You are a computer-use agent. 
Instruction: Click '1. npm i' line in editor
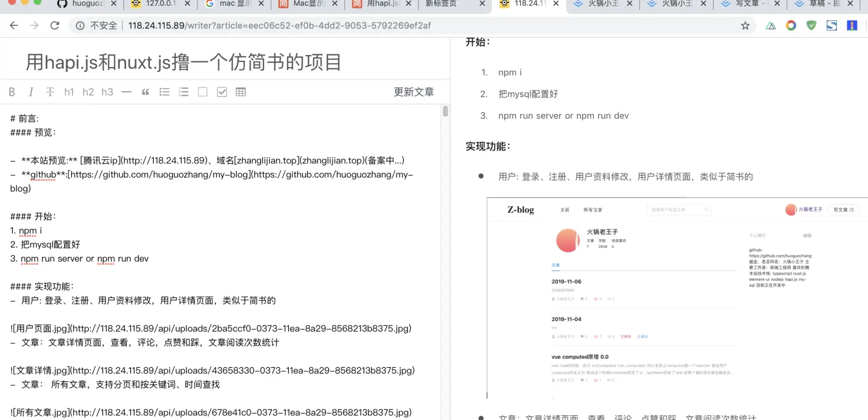point(26,230)
